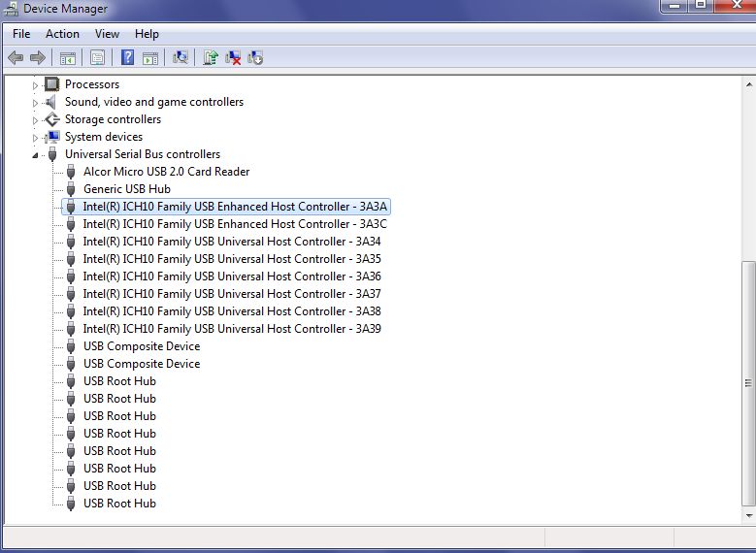
Task: Select the Processors chip icon
Action: 52,84
